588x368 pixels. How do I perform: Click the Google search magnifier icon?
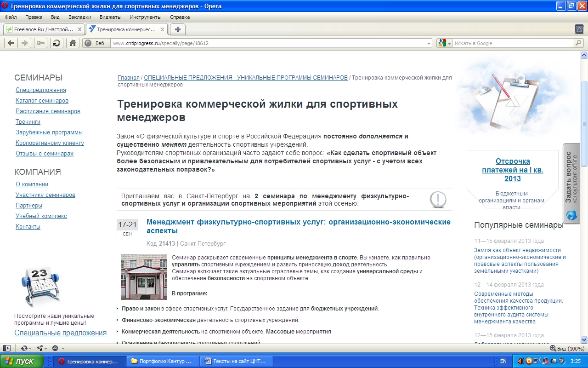[578, 43]
